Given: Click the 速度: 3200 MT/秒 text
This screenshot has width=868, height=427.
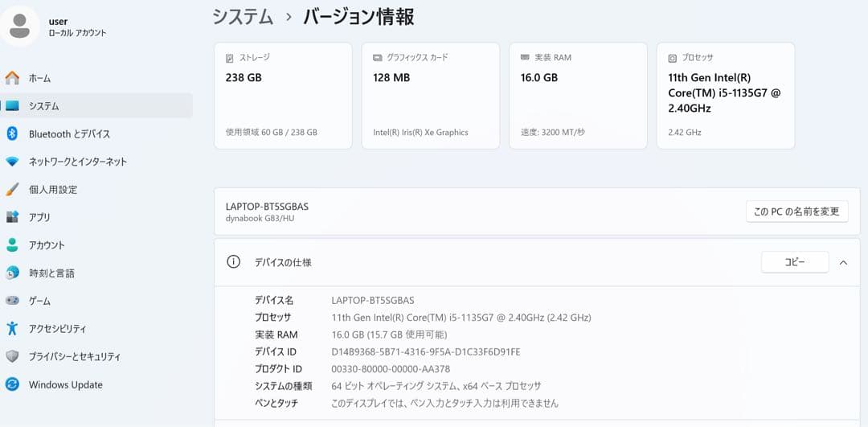Looking at the screenshot, I should pyautogui.click(x=552, y=133).
